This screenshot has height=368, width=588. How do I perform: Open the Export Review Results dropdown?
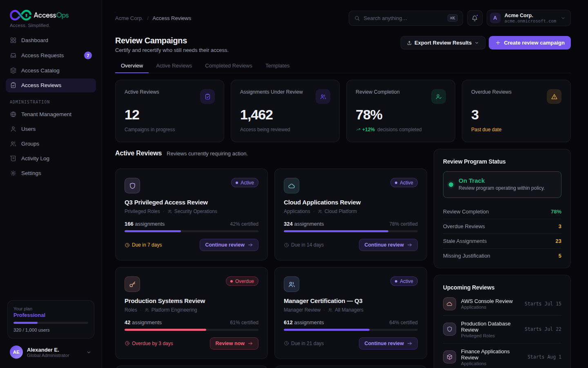pyautogui.click(x=443, y=43)
